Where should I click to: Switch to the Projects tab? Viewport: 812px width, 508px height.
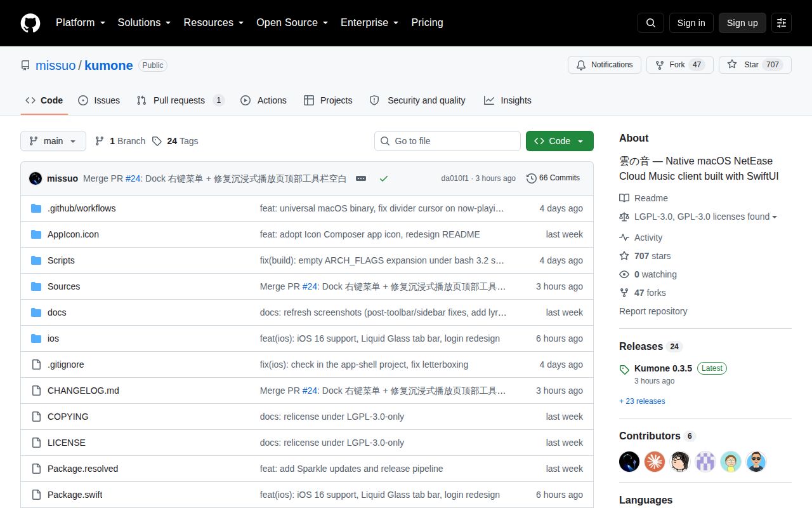[328, 100]
